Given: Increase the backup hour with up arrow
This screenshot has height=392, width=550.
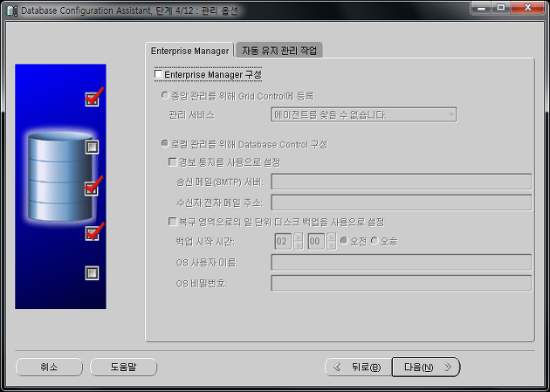Looking at the screenshot, I should 299,237.
